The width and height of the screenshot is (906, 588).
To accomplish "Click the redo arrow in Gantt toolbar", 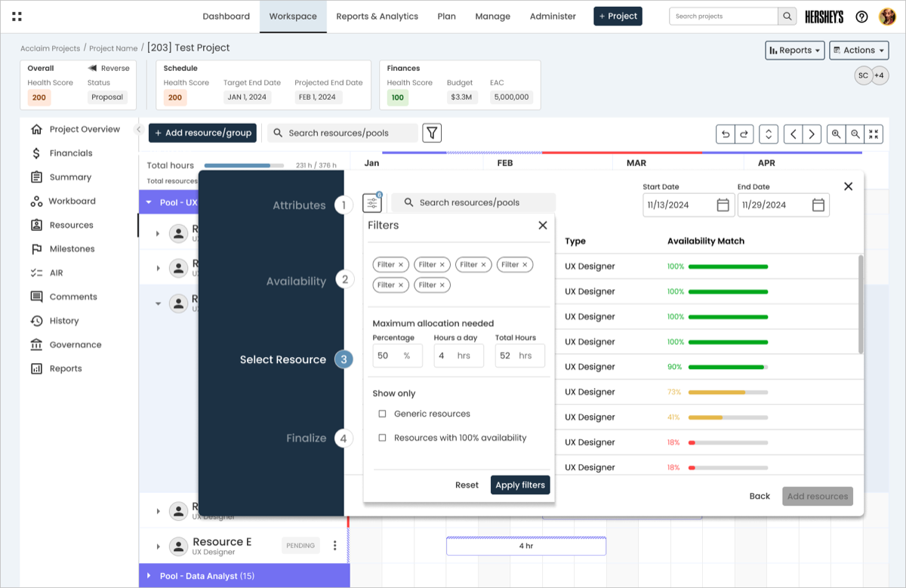I will coord(744,134).
